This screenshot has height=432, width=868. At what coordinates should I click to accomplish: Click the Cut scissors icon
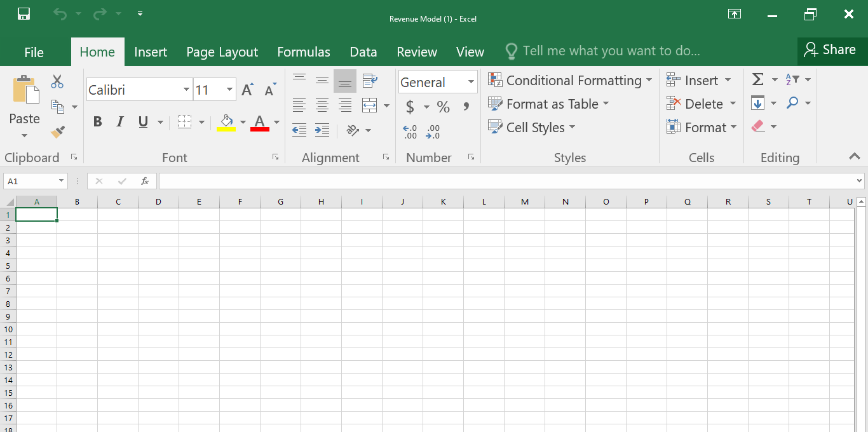(57, 81)
